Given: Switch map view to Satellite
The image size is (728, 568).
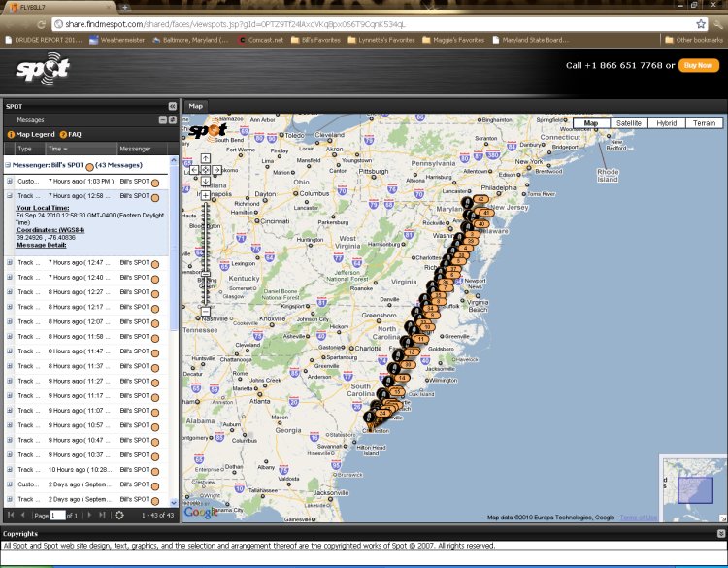Looking at the screenshot, I should (x=629, y=123).
